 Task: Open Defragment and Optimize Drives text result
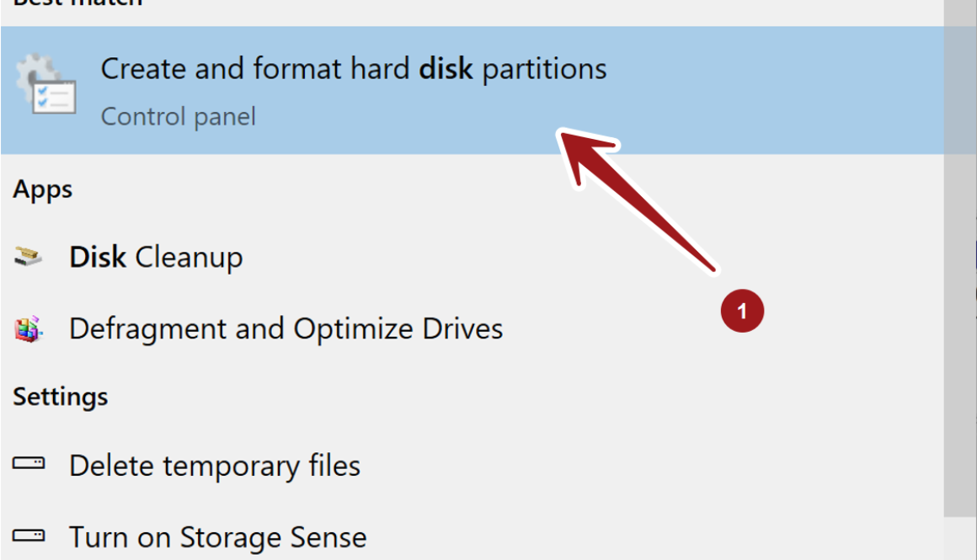tap(286, 328)
